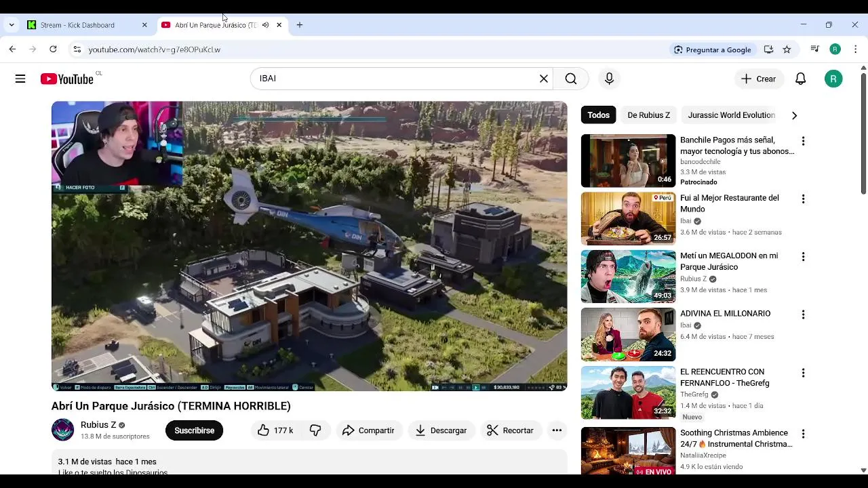The width and height of the screenshot is (868, 488).
Task: Open the Rubius Z channel avatar
Action: click(63, 430)
